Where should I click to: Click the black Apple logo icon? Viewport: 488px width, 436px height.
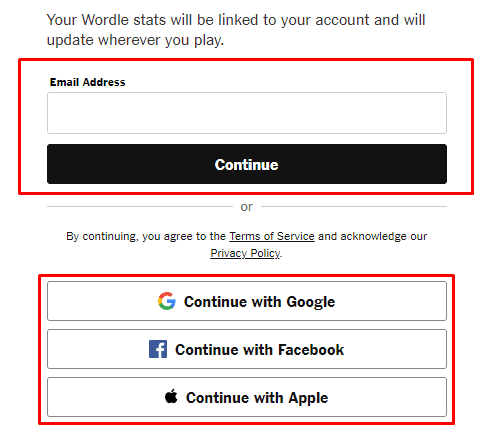(x=171, y=396)
